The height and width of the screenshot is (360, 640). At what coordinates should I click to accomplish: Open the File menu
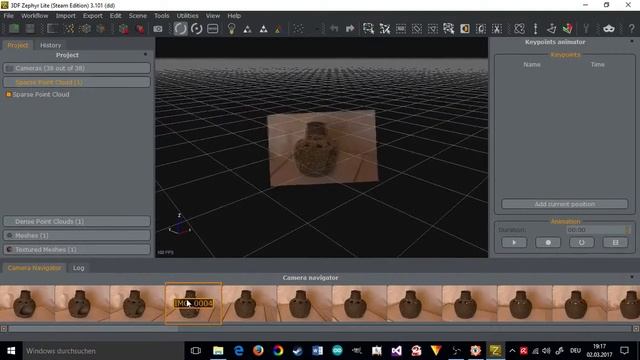[8, 16]
